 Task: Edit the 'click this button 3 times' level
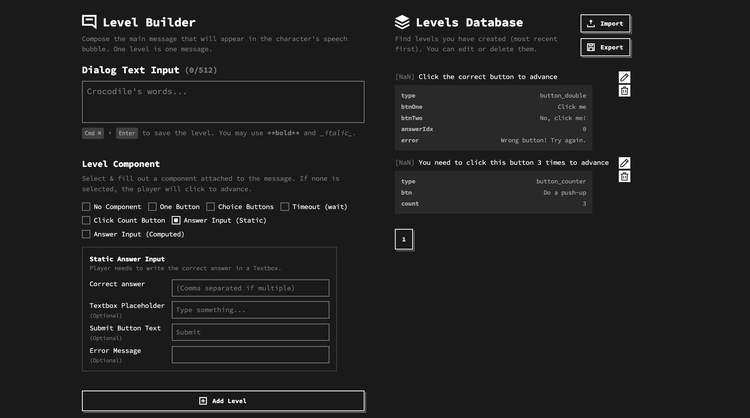tap(624, 163)
